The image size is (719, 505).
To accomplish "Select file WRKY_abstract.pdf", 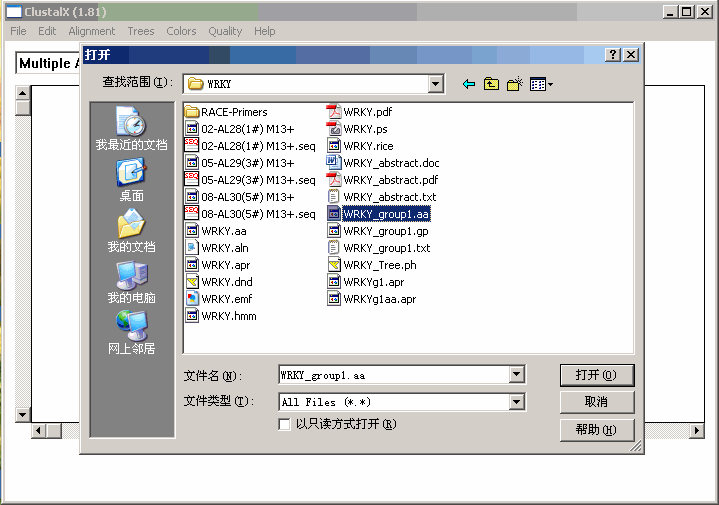I will (382, 180).
